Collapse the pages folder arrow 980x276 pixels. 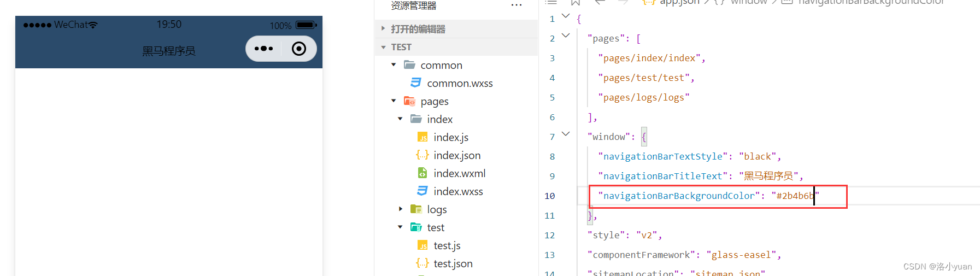394,101
